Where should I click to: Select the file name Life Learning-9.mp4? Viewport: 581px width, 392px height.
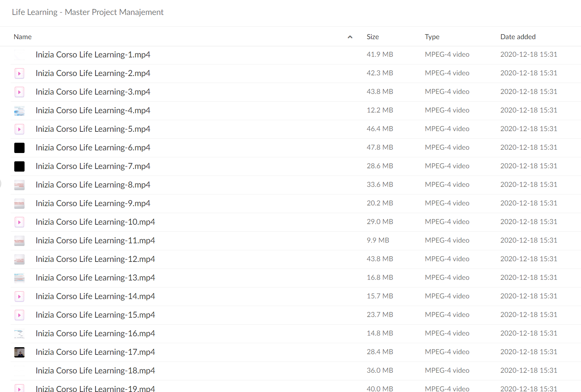[x=93, y=203]
